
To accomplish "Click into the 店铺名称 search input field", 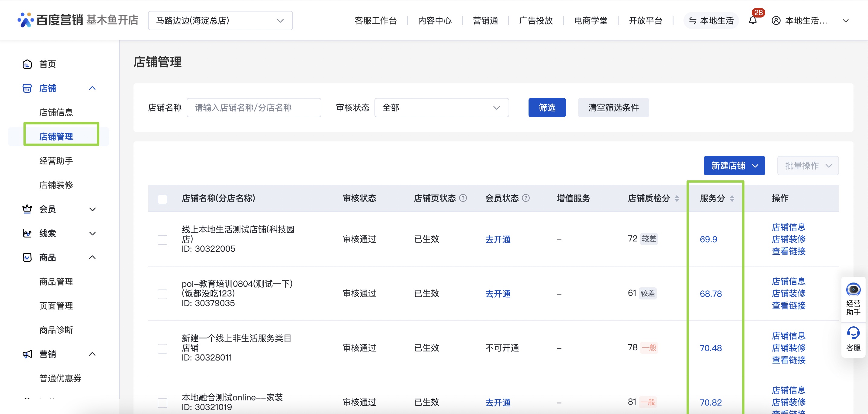I will [253, 108].
